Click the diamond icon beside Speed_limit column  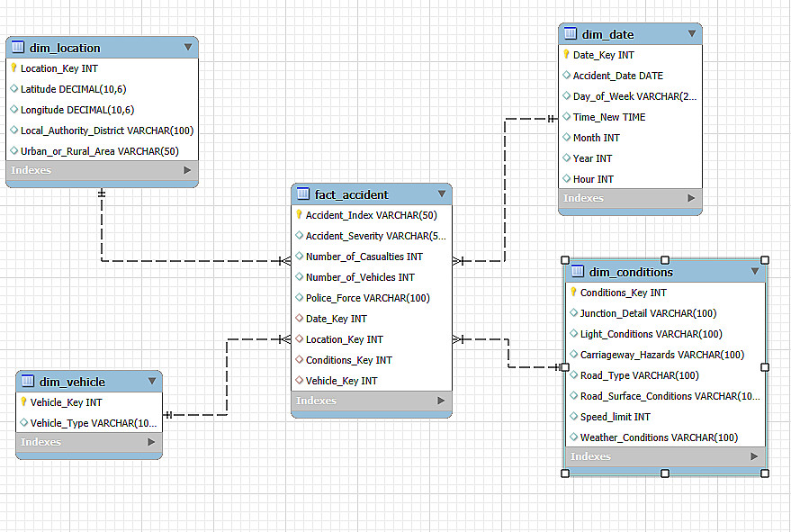pyautogui.click(x=573, y=416)
